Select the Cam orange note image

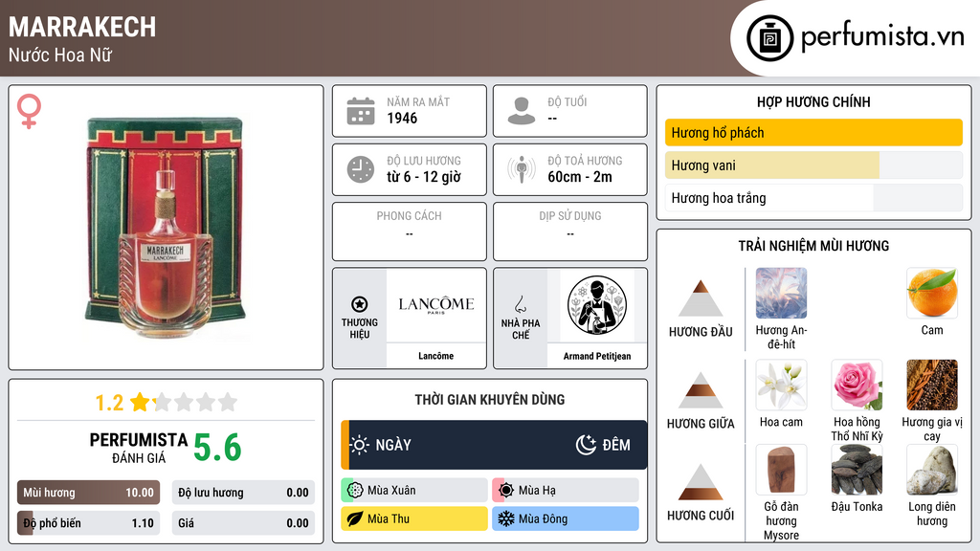pos(932,294)
